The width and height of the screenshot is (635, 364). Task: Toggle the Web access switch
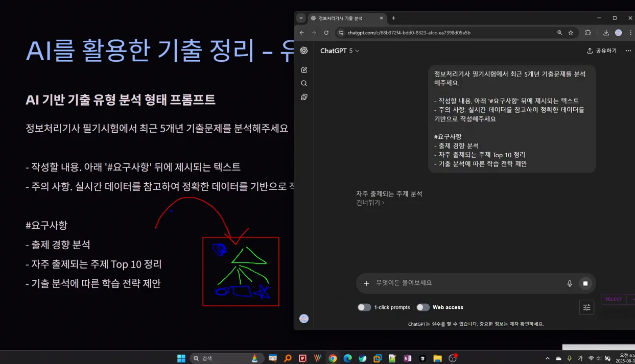coord(423,307)
